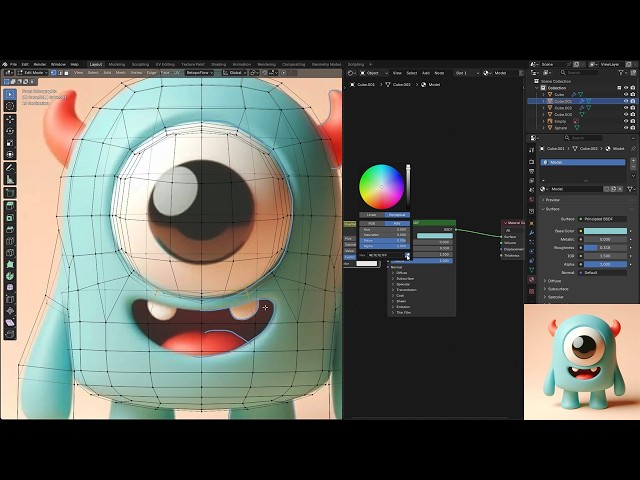Hide Cube in viewport via eye icon

tap(626, 94)
